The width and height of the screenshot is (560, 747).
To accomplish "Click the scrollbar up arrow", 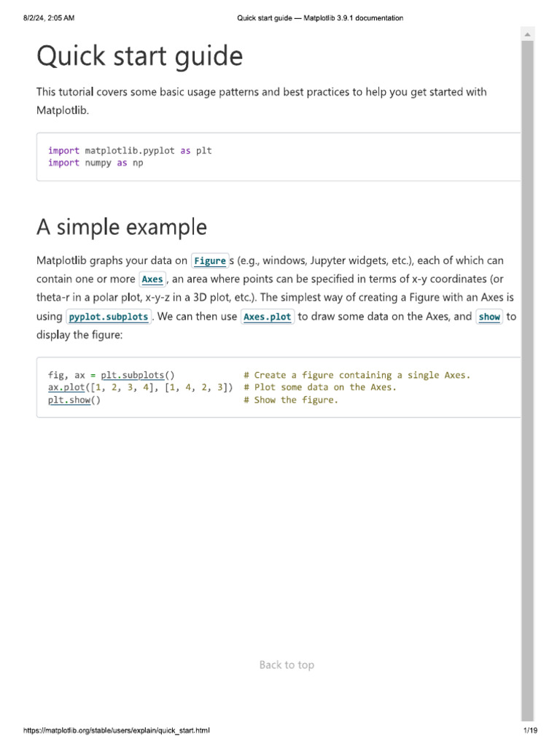I will [527, 34].
